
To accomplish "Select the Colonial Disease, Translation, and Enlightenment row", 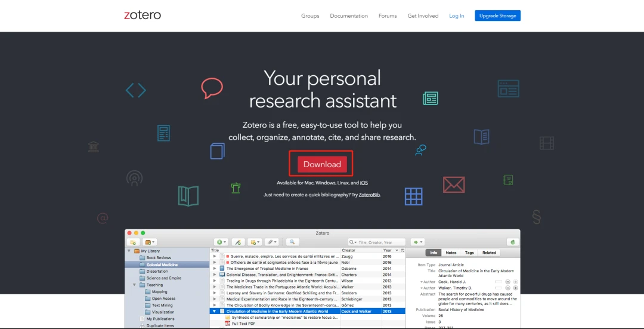I will point(308,275).
